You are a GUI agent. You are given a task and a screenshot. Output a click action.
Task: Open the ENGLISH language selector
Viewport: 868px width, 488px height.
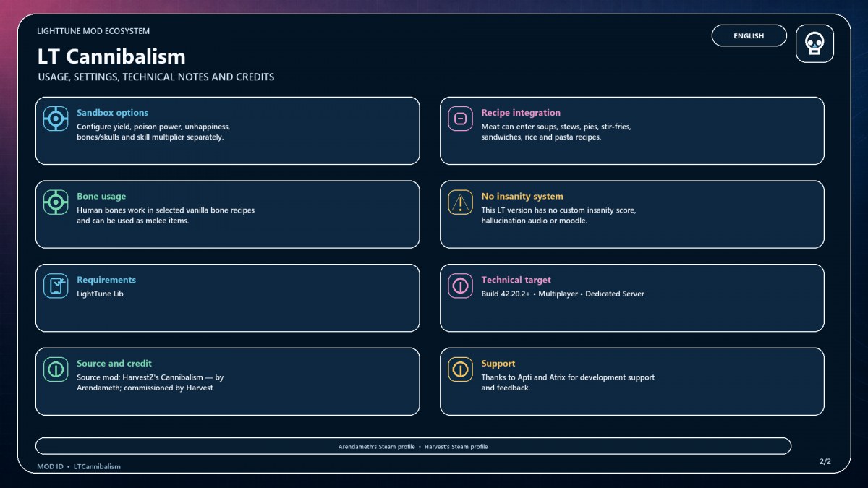click(x=749, y=35)
